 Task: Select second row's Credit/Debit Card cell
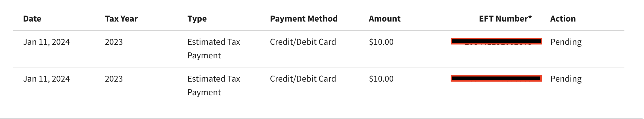click(x=303, y=79)
